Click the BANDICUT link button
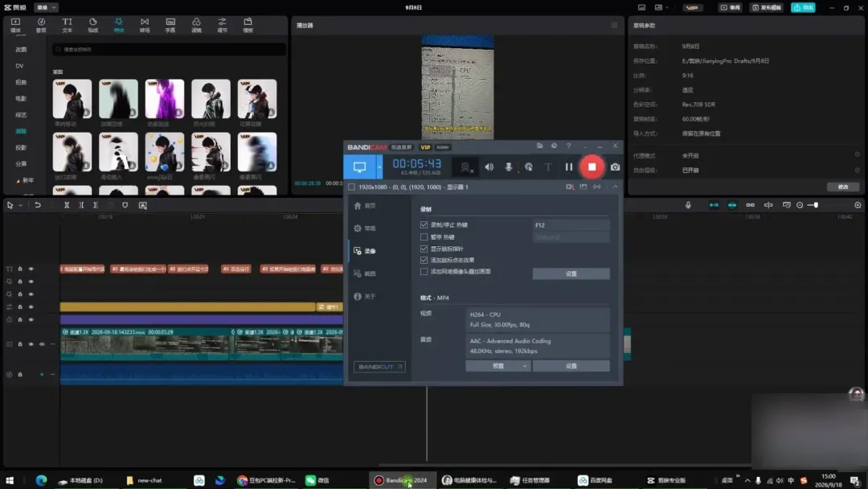868x489 pixels. click(x=379, y=367)
